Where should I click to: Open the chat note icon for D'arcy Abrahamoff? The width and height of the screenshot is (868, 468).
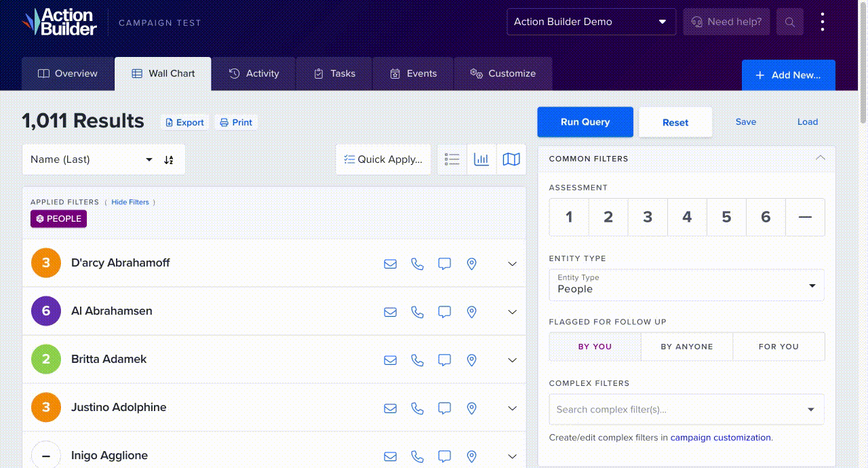(x=444, y=264)
